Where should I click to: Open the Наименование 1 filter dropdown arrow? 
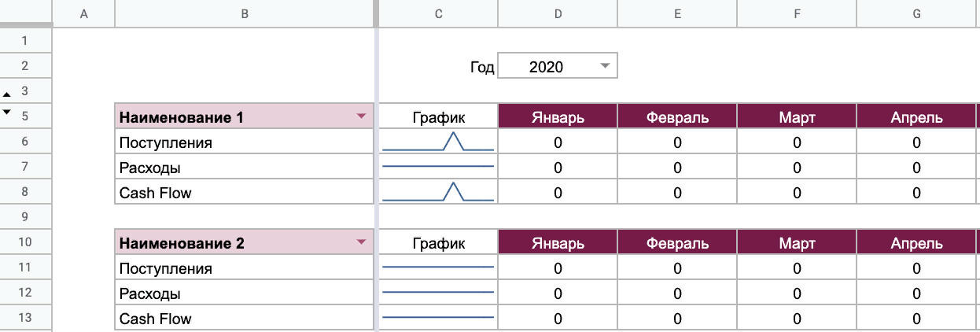tap(361, 117)
